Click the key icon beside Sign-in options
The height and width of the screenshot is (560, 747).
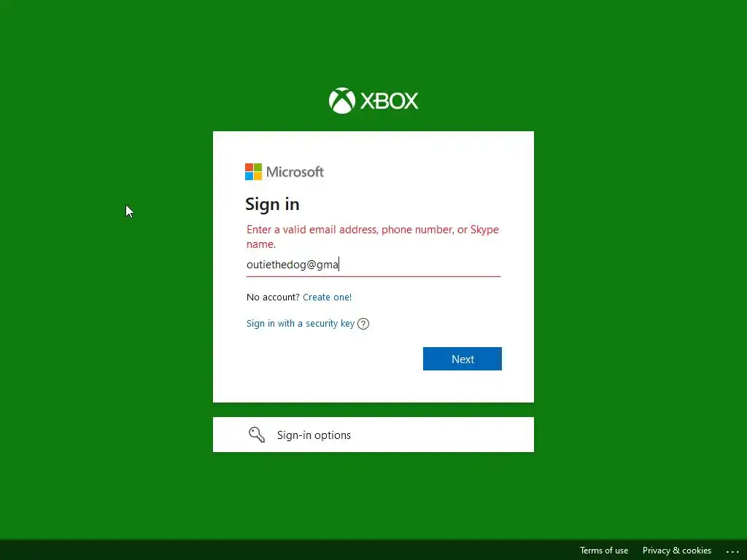[257, 435]
